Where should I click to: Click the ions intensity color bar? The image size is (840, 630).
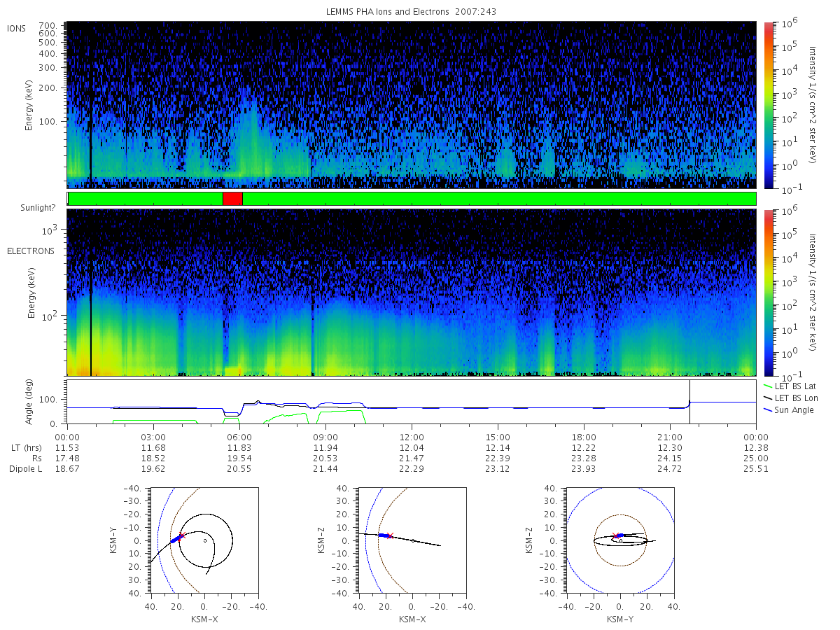[x=768, y=105]
